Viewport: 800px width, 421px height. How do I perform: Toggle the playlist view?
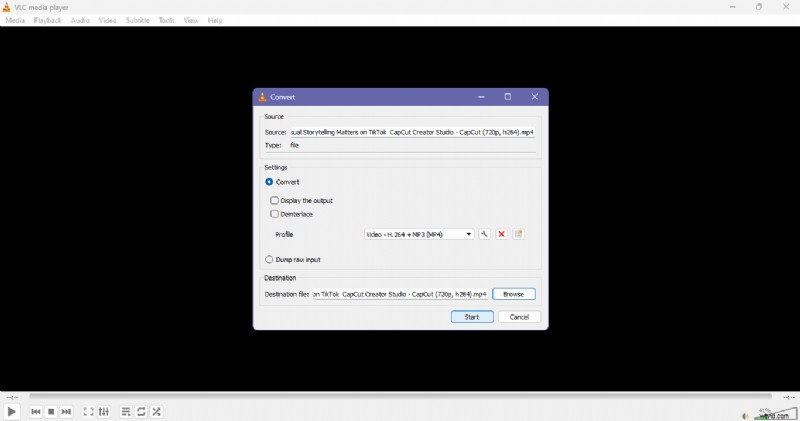126,411
